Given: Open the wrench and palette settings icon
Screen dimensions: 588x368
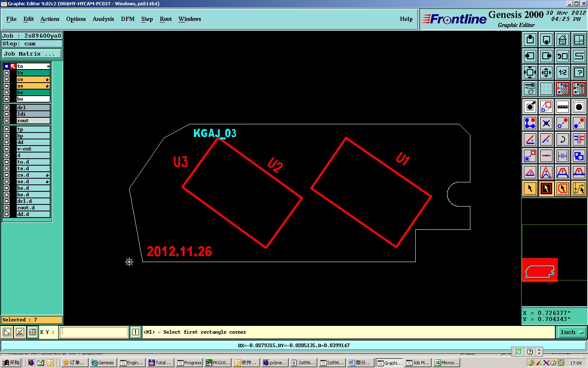Looking at the screenshot, I should (530, 89).
